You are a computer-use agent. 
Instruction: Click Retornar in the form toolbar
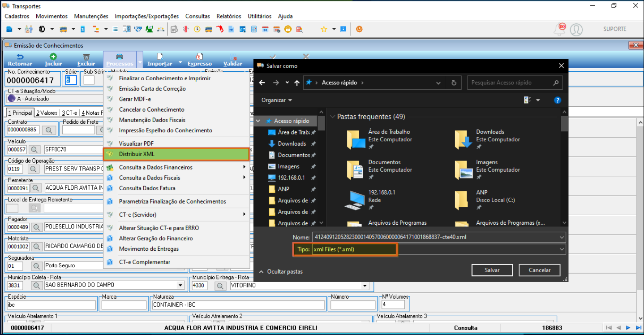tap(20, 60)
